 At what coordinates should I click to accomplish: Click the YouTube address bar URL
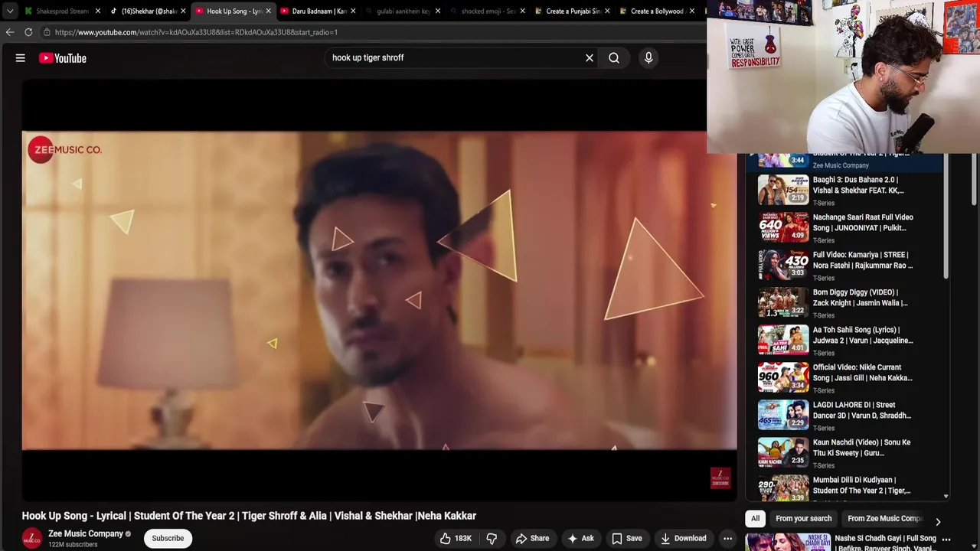[196, 32]
